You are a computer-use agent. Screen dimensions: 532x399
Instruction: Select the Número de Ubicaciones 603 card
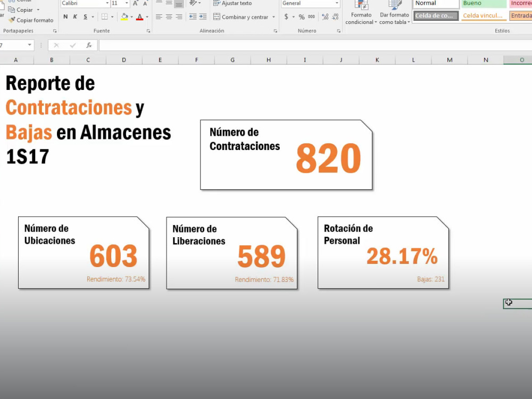84,253
